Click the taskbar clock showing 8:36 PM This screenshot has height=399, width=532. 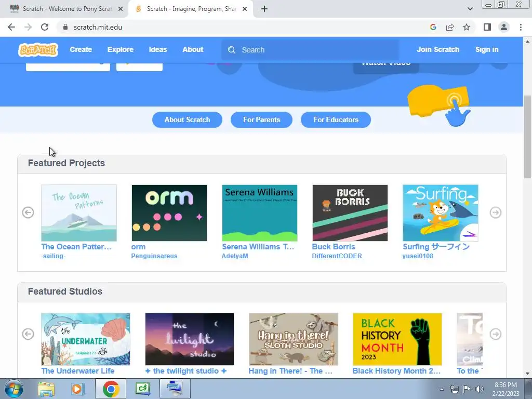pos(506,389)
